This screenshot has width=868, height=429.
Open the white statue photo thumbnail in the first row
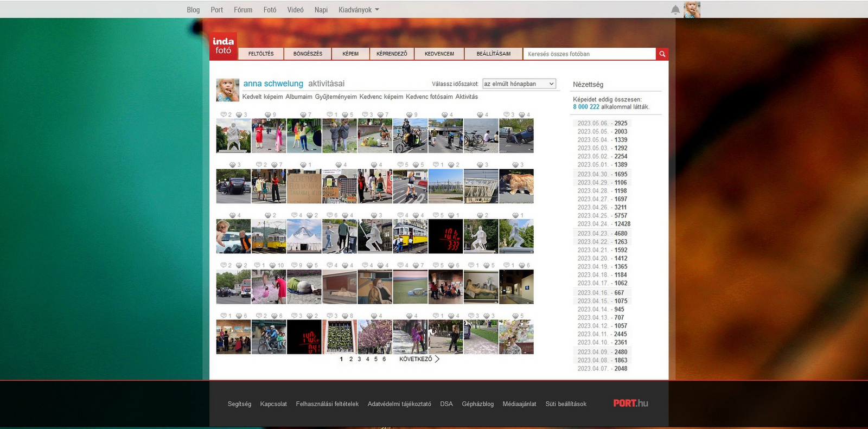click(233, 136)
